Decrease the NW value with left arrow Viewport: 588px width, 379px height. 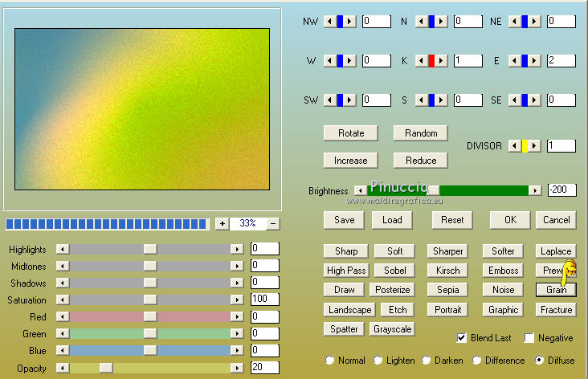(x=330, y=22)
